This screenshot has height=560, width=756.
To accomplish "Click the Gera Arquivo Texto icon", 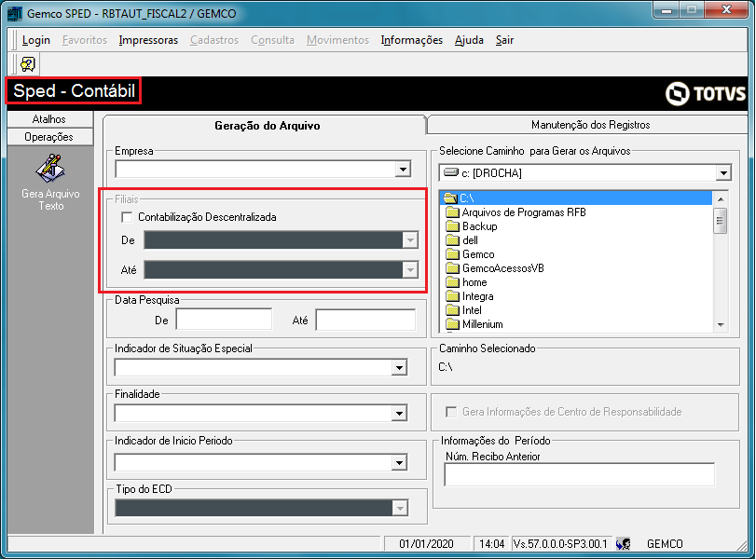I will 50,169.
